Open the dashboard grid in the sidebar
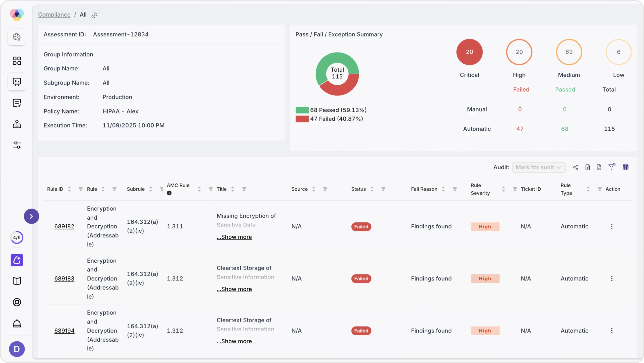 point(17,61)
